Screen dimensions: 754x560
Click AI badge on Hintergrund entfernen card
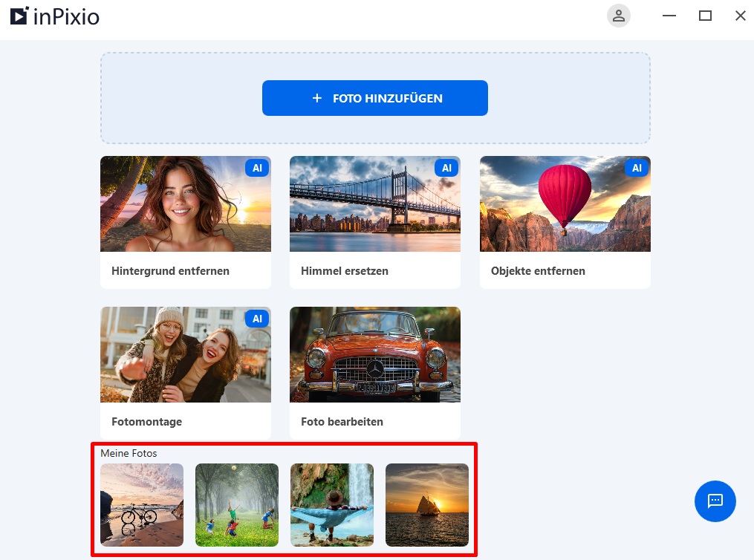257,168
